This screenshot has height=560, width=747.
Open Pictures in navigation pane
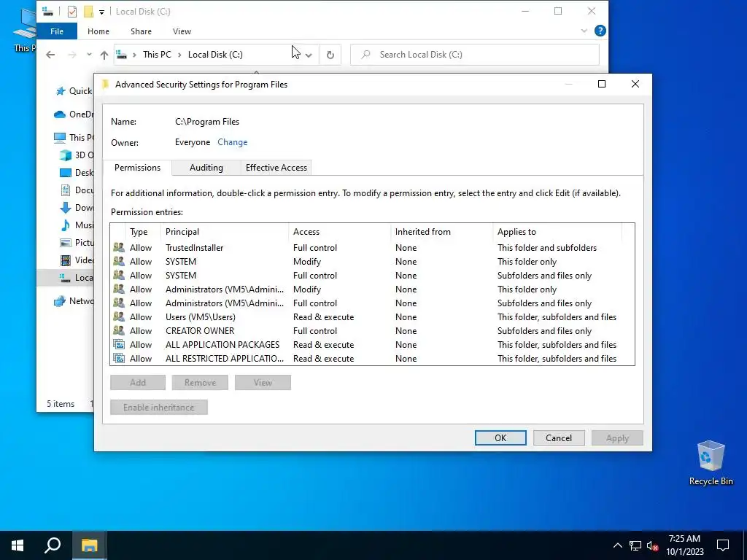(x=76, y=242)
